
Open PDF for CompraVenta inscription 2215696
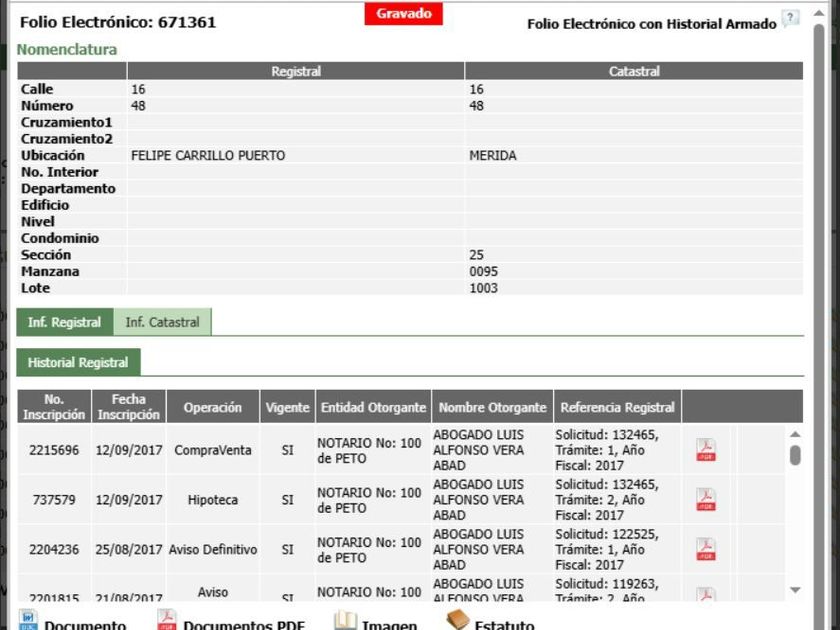coord(706,450)
